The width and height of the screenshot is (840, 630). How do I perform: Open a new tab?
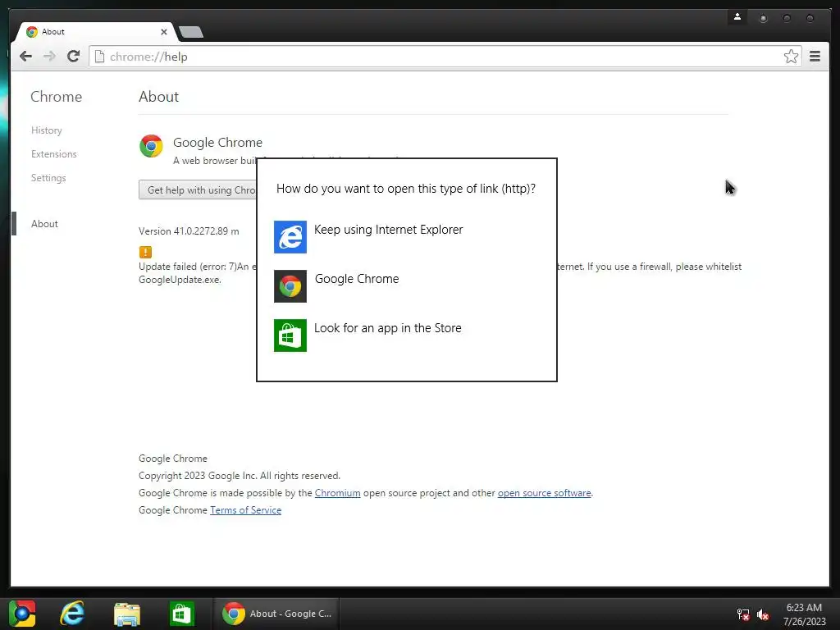(x=191, y=32)
